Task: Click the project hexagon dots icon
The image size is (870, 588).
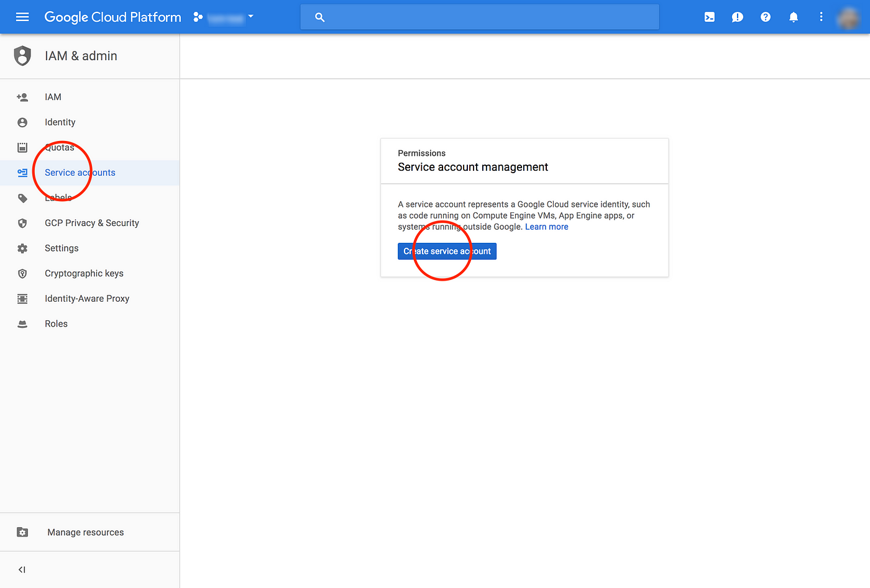Action: pos(198,17)
